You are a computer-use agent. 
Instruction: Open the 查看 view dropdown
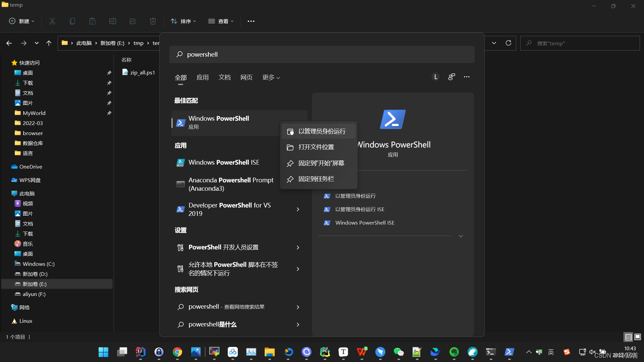click(221, 21)
